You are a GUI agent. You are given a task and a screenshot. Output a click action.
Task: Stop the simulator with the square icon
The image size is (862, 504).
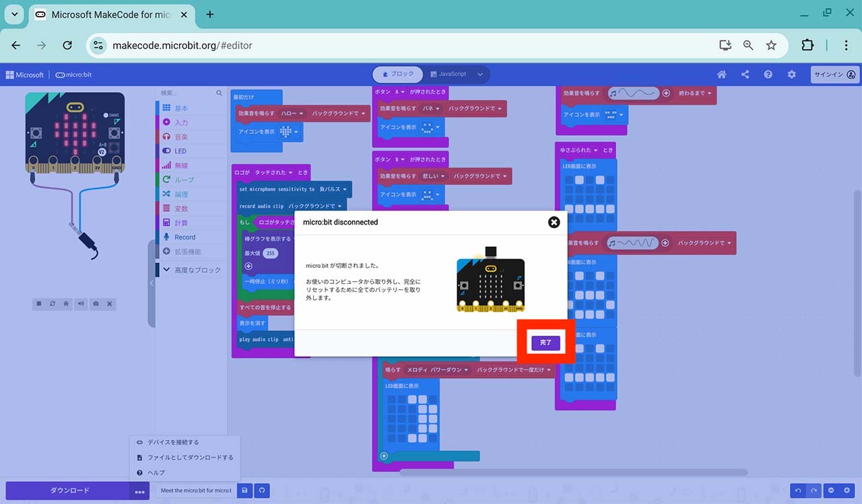[39, 304]
